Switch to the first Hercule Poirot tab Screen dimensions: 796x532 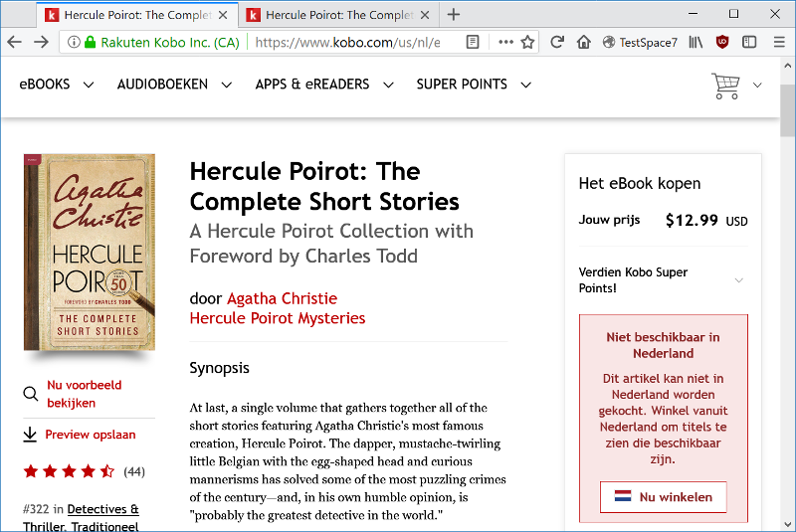click(137, 15)
